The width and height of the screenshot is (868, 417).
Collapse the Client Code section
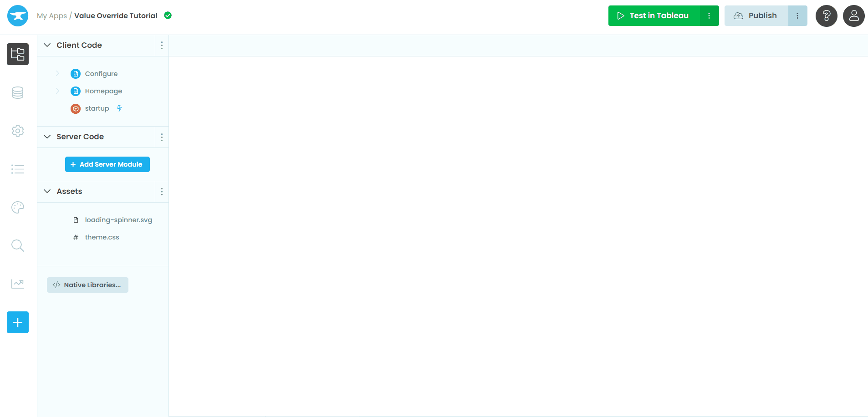pos(47,45)
